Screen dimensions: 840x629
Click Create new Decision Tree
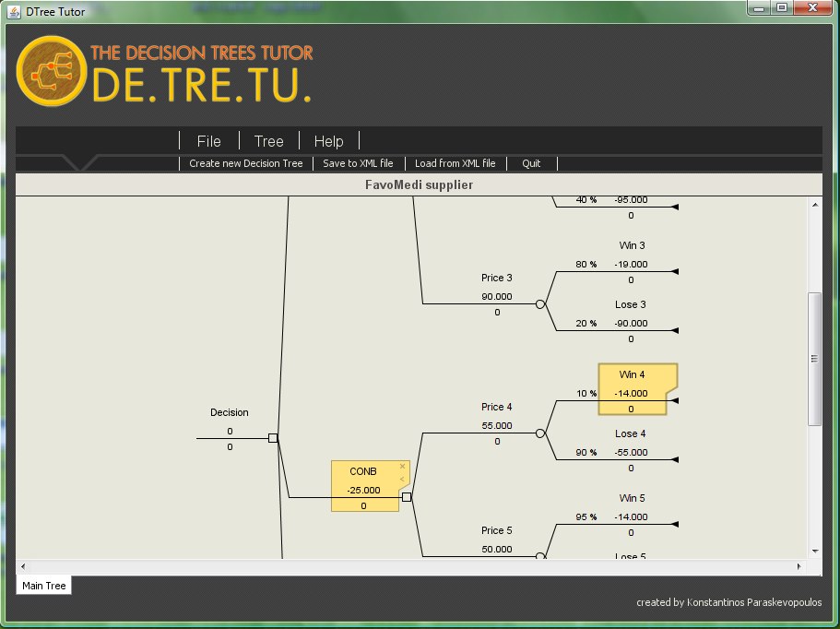pyautogui.click(x=246, y=163)
